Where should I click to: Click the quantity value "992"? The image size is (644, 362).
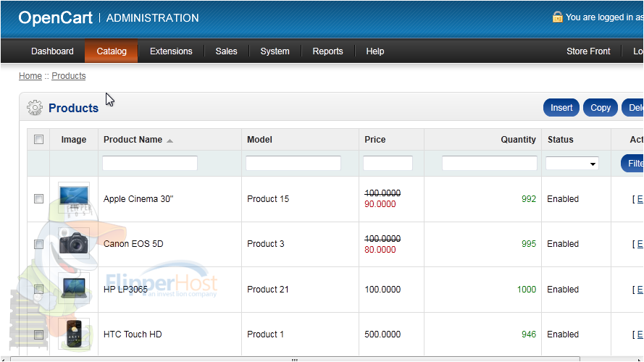529,199
